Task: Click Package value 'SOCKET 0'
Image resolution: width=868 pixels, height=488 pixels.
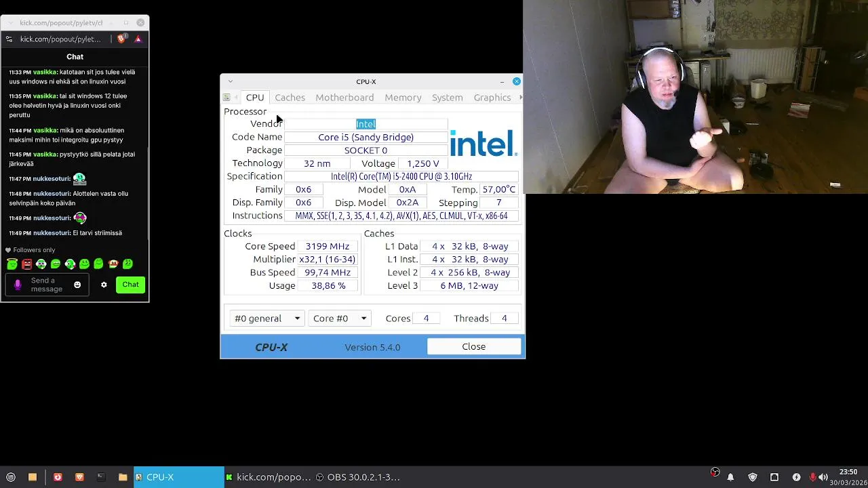Action: [x=366, y=150]
